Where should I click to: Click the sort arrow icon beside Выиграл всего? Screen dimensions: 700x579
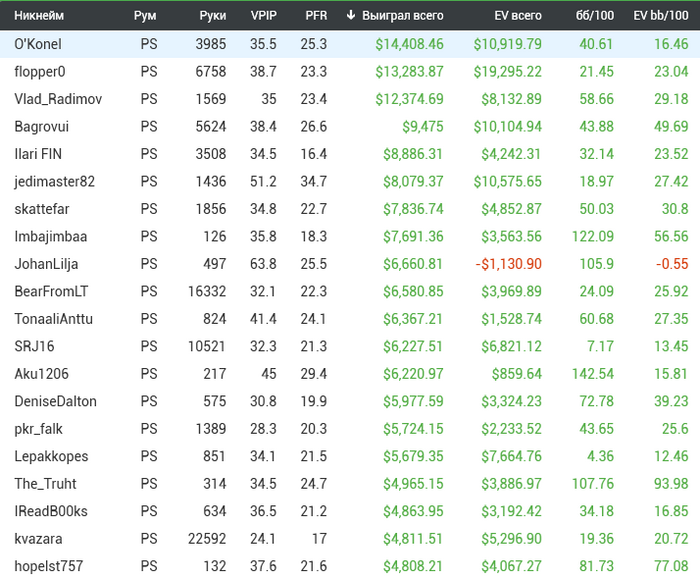pyautogui.click(x=351, y=15)
